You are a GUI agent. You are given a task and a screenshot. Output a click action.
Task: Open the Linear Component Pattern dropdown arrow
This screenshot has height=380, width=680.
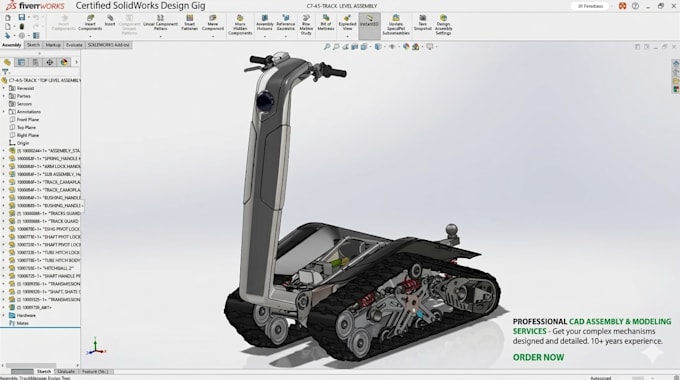pos(160,36)
